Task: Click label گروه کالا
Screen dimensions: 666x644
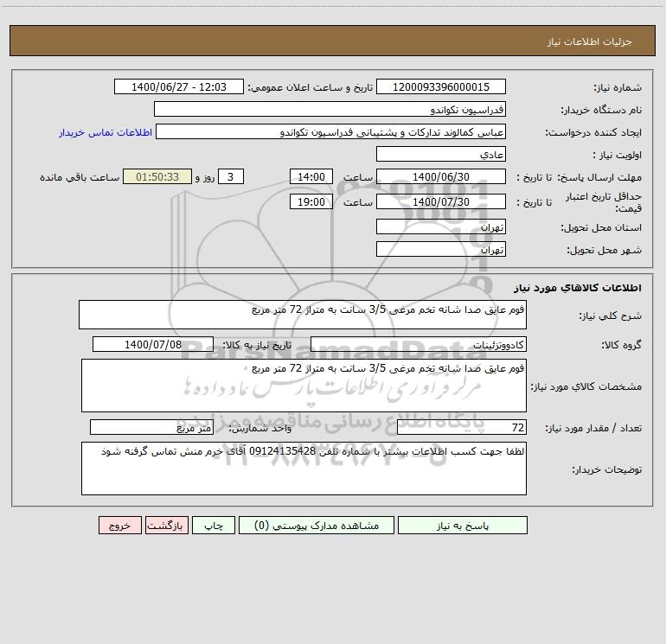Action: 621,345
